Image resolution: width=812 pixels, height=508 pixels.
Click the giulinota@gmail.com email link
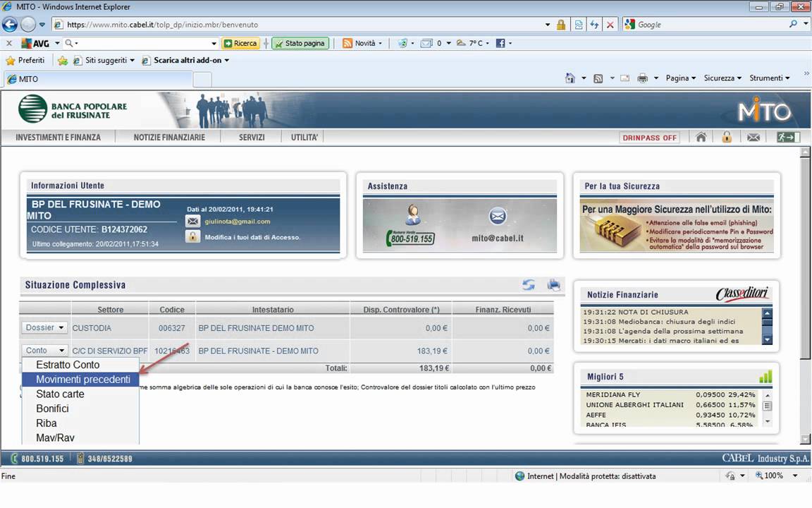[237, 222]
